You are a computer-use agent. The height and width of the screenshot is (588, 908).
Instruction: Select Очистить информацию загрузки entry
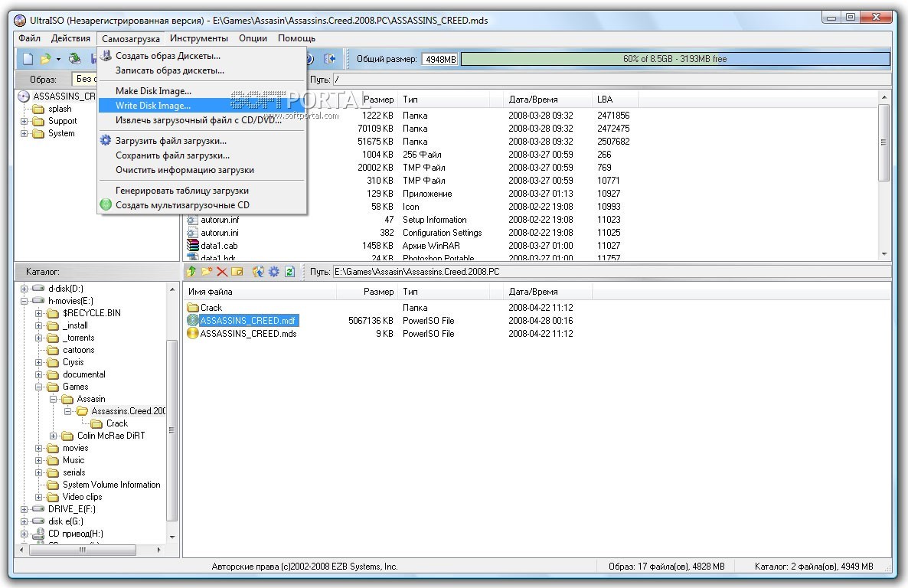click(x=201, y=170)
